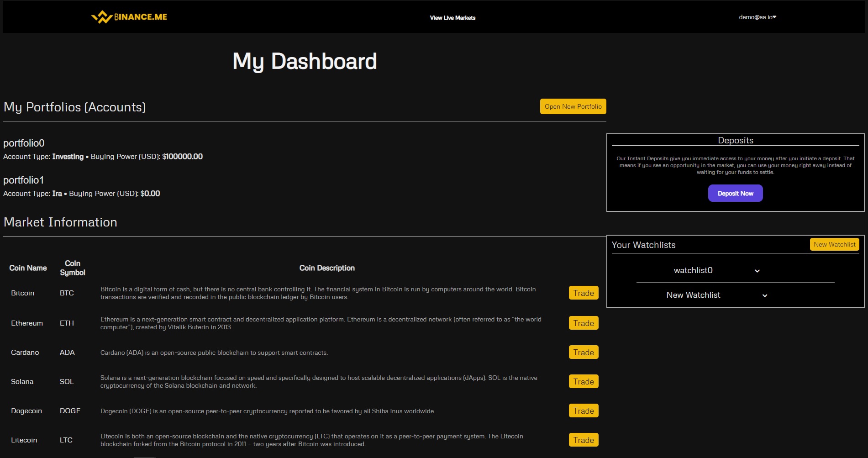Click the My Portfolios (Accounts) heading
Image resolution: width=868 pixels, height=458 pixels.
[x=74, y=107]
